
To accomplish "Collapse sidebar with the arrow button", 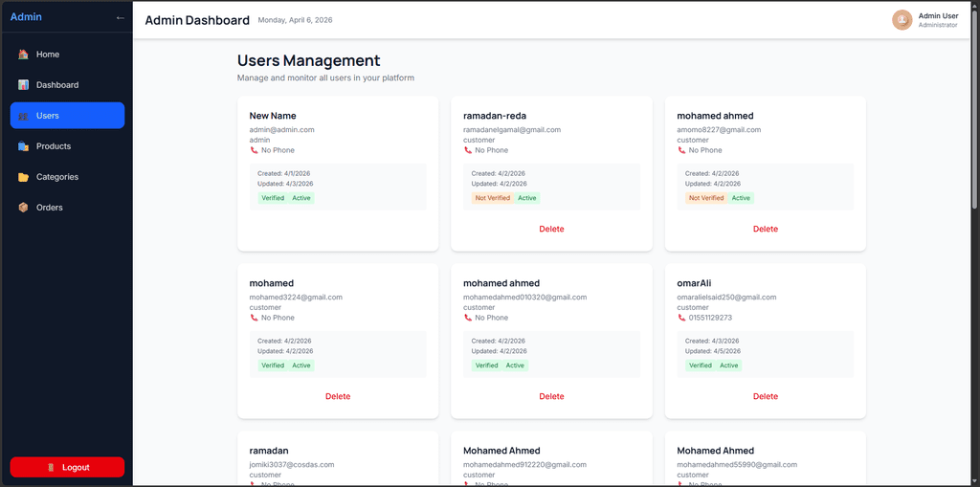I will [120, 17].
